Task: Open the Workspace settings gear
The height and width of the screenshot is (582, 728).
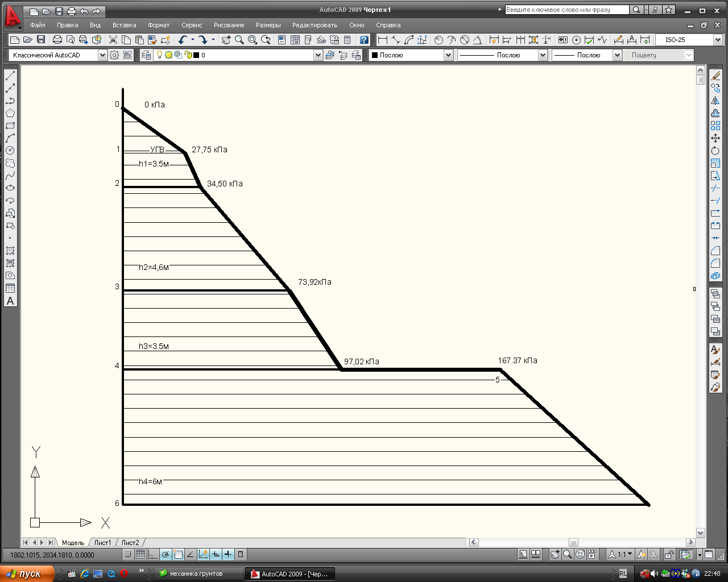Action: (114, 55)
